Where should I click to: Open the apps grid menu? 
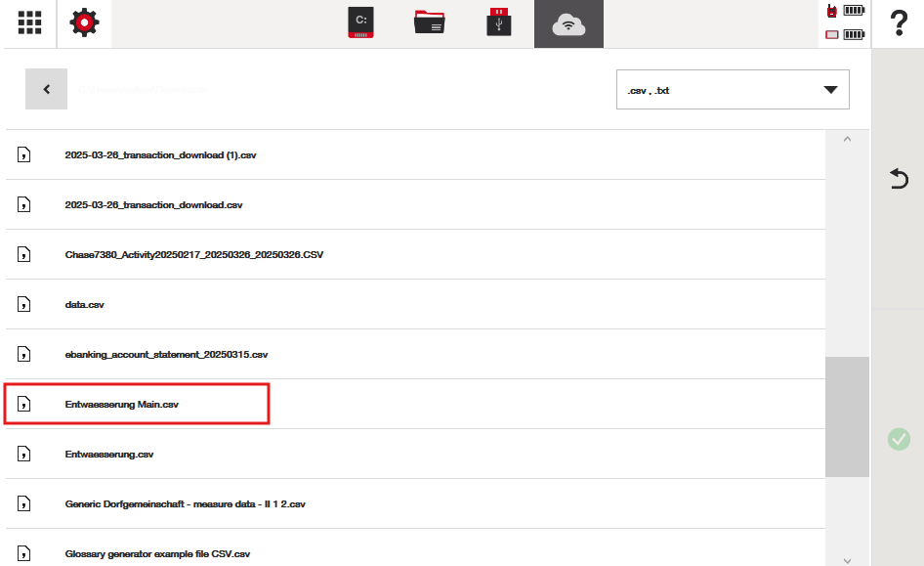coord(29,23)
